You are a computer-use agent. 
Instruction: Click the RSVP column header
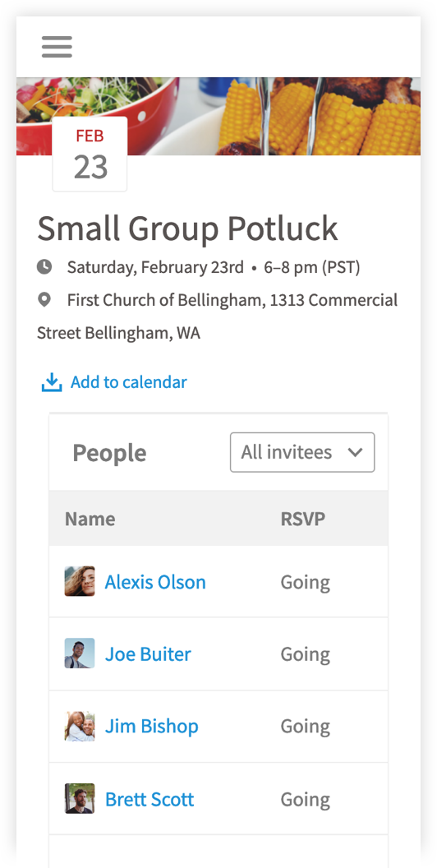pos(303,519)
